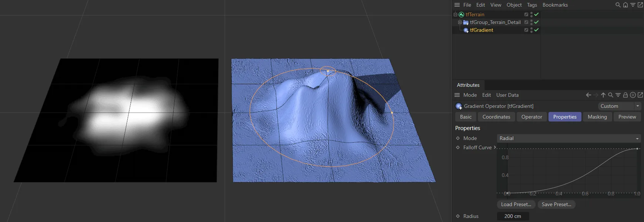Click Load Preset button

pos(516,204)
